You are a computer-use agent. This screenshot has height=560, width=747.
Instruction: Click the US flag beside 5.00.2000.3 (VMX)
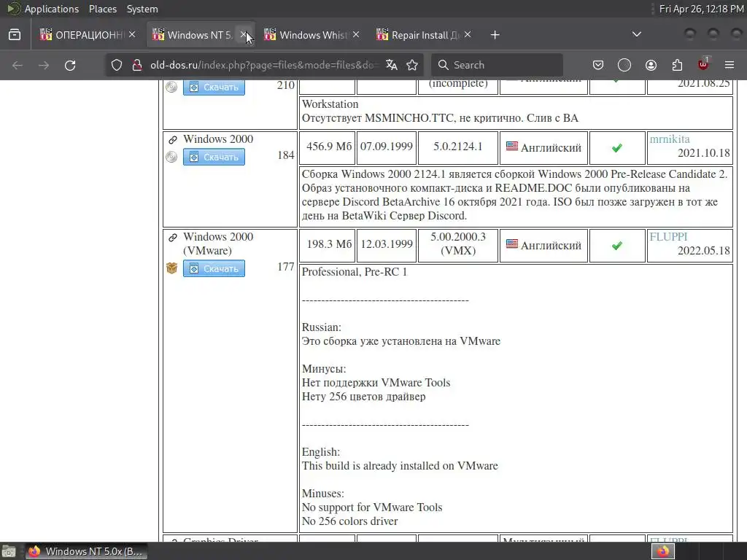(512, 244)
